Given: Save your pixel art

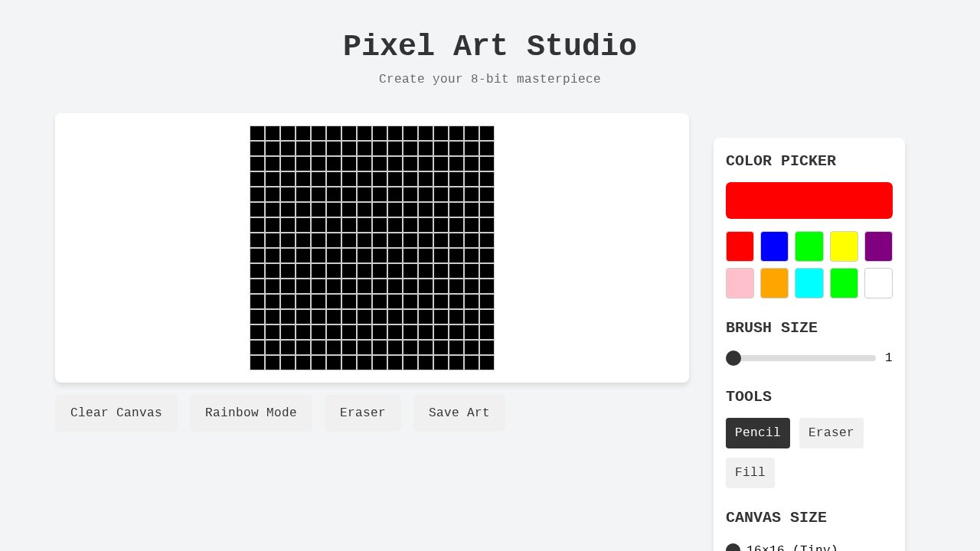Looking at the screenshot, I should pyautogui.click(x=459, y=413).
